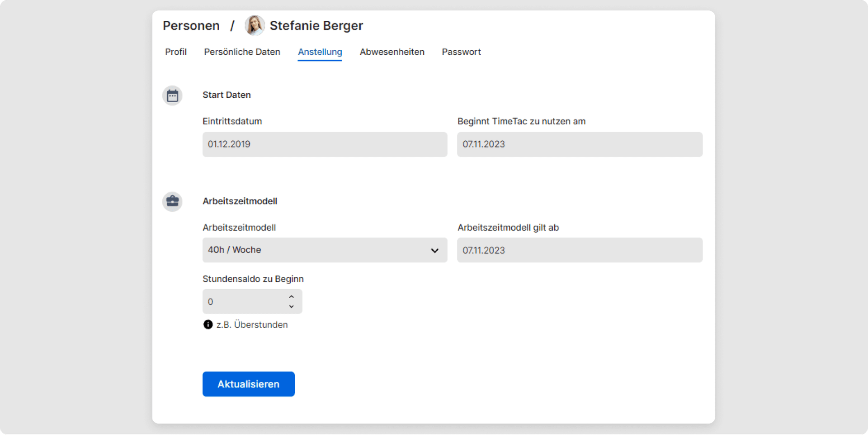Increase Stundensaldo with the up arrow
Viewport: 868px width, 438px height.
click(x=292, y=296)
